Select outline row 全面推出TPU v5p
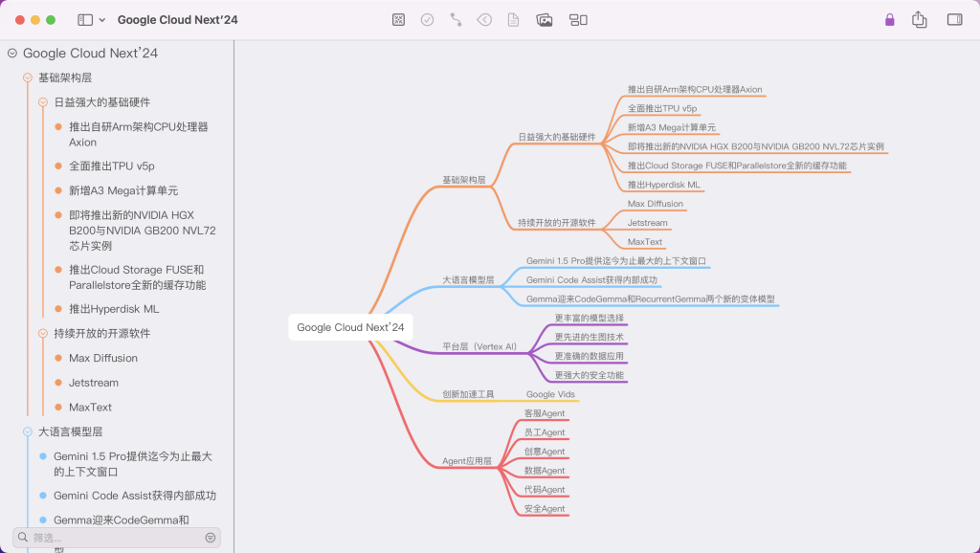980x553 pixels. 112,166
